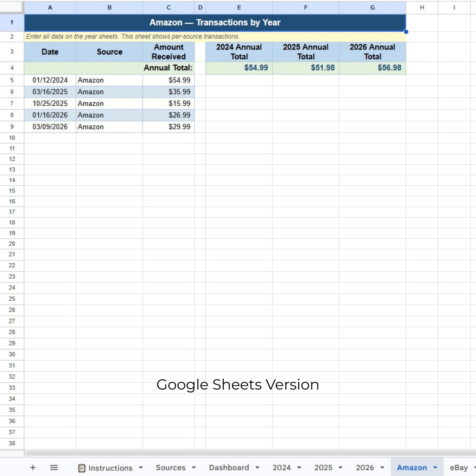Select the date cell 10/25/2025
The width and height of the screenshot is (476, 476).
(x=50, y=103)
